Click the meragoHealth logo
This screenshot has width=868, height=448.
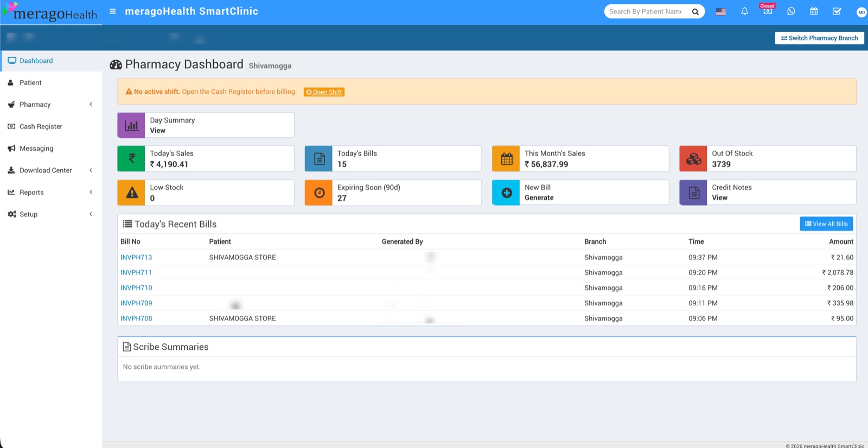[x=50, y=12]
